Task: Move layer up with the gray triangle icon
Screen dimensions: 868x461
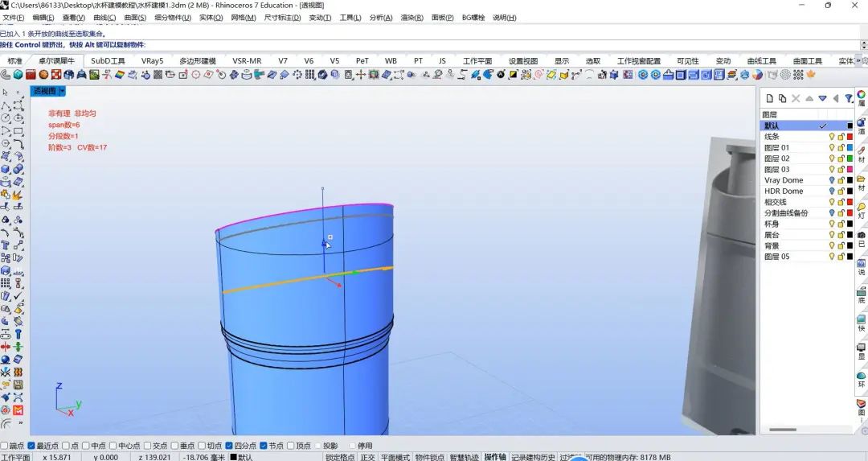Action: click(809, 99)
